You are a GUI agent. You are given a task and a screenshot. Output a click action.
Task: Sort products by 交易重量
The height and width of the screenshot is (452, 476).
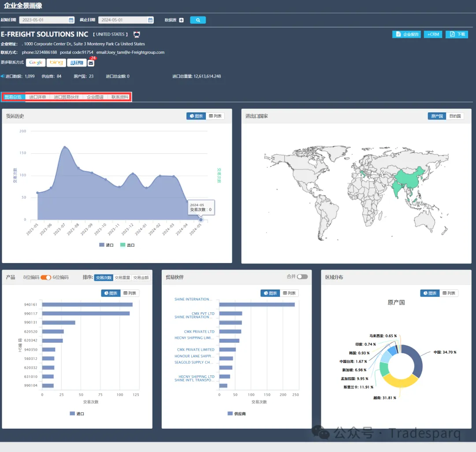pyautogui.click(x=123, y=278)
